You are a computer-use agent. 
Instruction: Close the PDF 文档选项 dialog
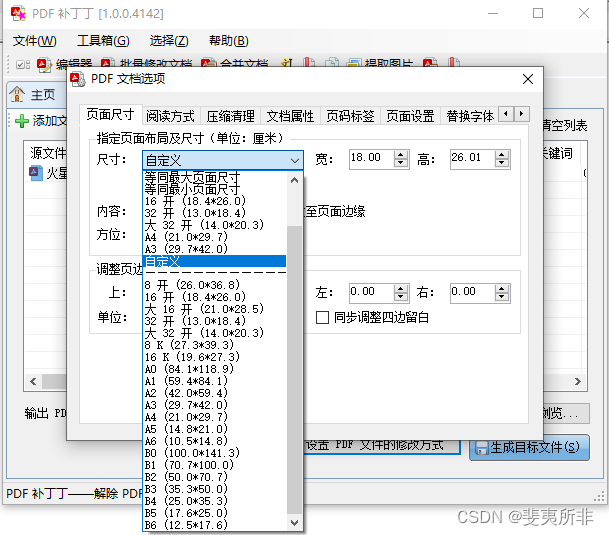pyautogui.click(x=527, y=79)
